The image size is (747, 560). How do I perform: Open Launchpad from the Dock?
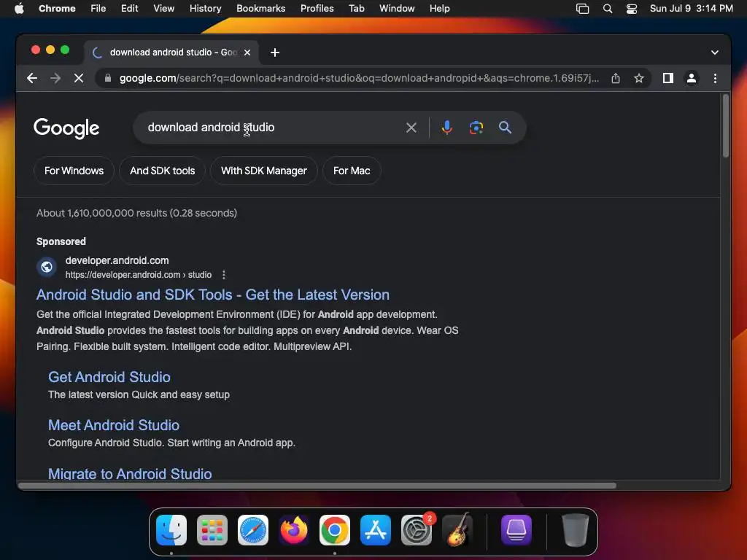point(212,530)
